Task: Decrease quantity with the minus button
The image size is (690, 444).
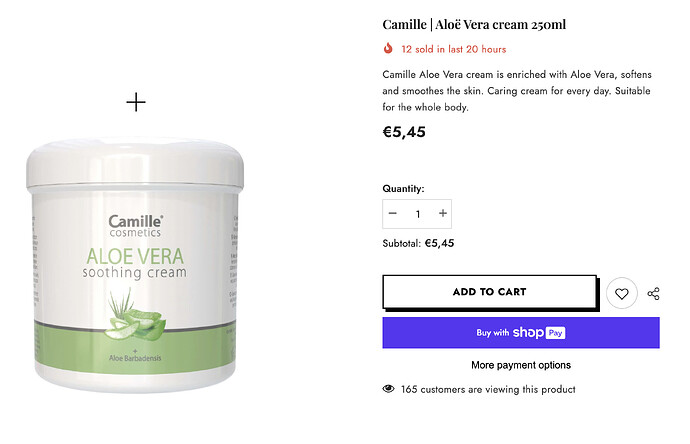Action: (x=393, y=213)
